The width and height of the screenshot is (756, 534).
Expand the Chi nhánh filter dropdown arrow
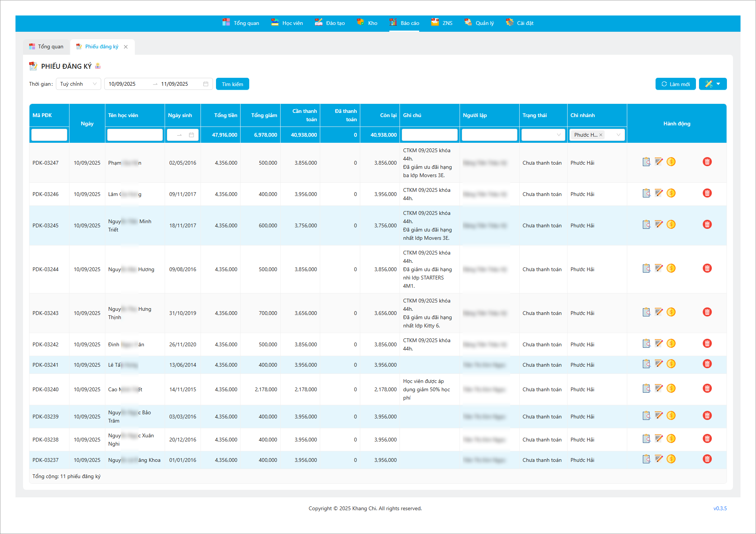tap(619, 135)
